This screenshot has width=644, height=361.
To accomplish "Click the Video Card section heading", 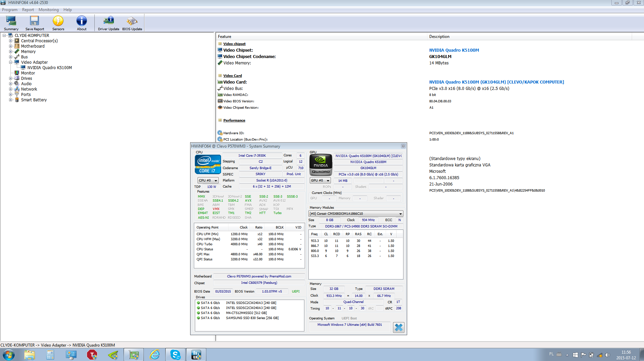I will click(232, 75).
